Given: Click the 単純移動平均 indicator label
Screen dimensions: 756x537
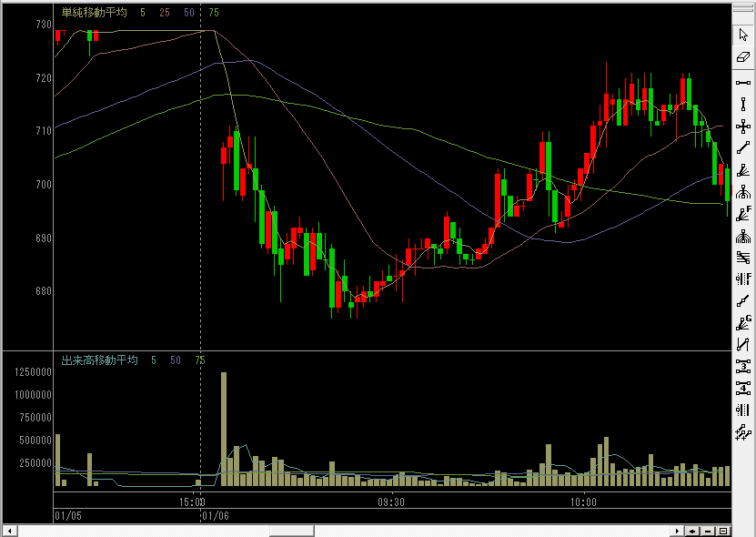Looking at the screenshot, I should [x=94, y=13].
